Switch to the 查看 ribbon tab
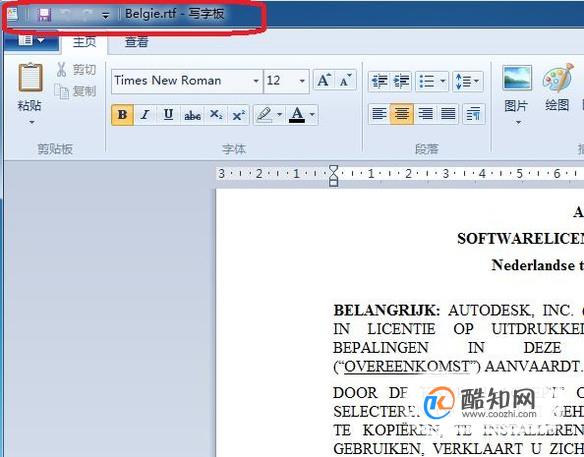Image resolution: width=584 pixels, height=457 pixels. pos(137,41)
